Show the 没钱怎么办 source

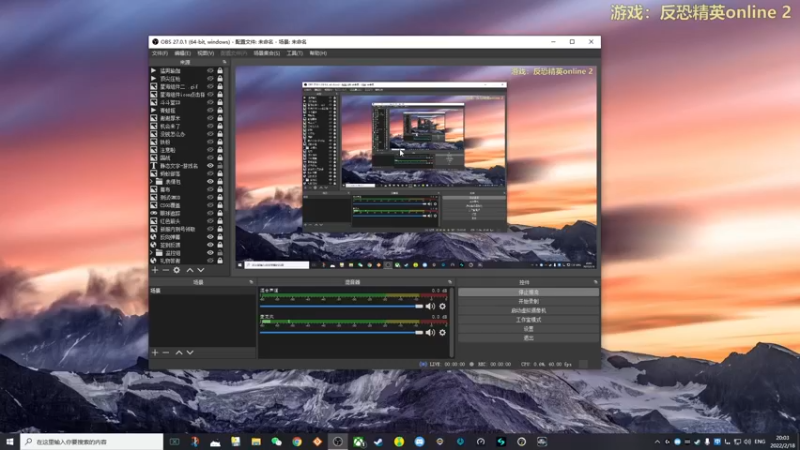pos(210,134)
